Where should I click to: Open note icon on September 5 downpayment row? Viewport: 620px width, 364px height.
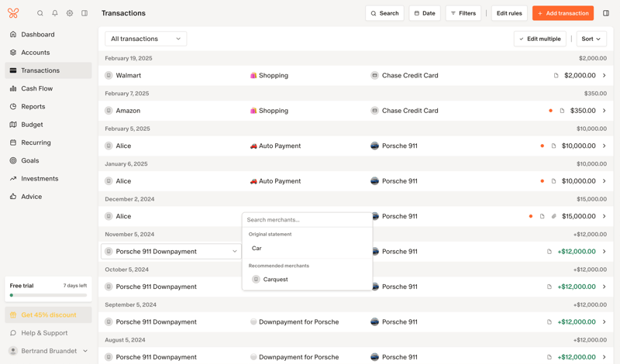click(549, 322)
